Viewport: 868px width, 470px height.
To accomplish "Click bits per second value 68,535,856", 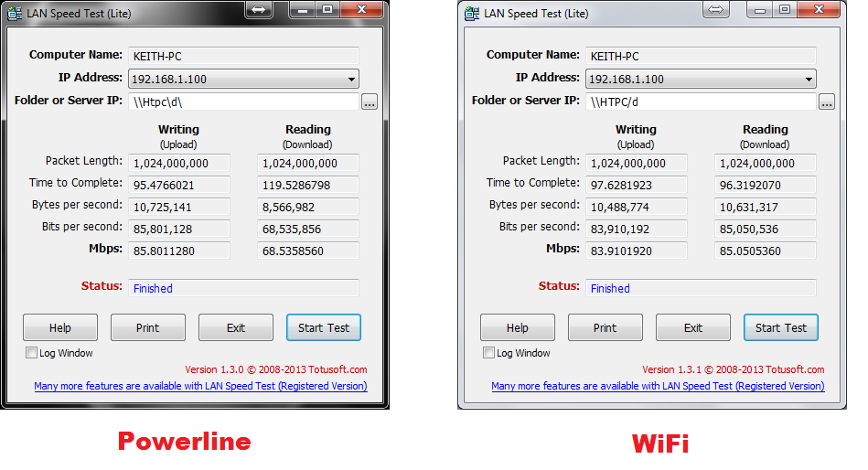I will pos(308,229).
